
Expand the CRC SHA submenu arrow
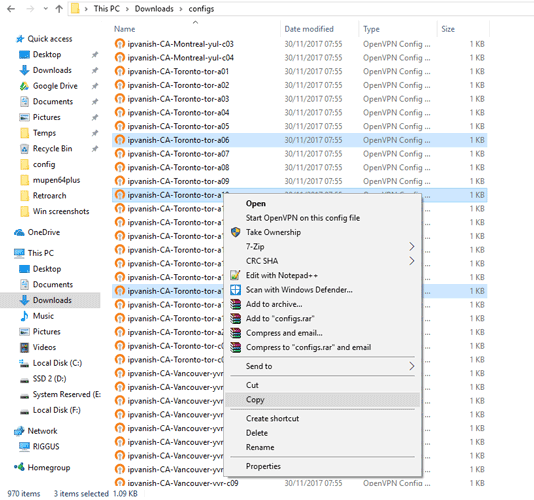click(x=412, y=261)
